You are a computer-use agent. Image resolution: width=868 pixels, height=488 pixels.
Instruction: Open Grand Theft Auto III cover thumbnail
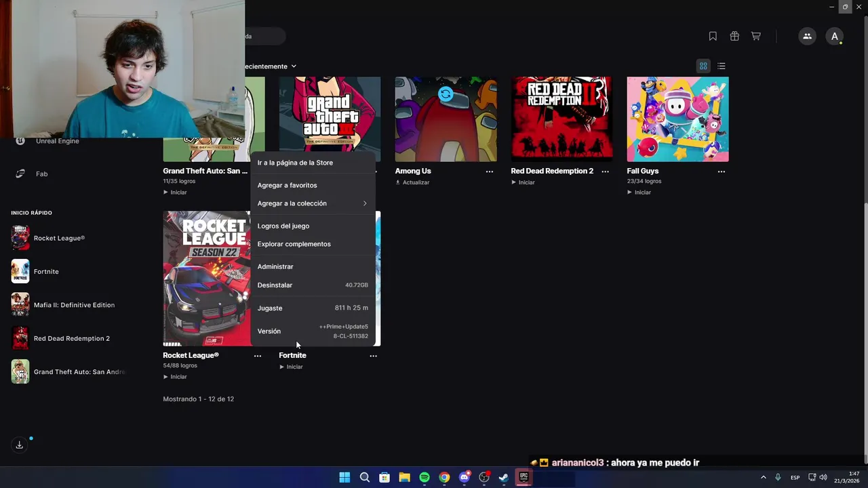[x=330, y=115]
